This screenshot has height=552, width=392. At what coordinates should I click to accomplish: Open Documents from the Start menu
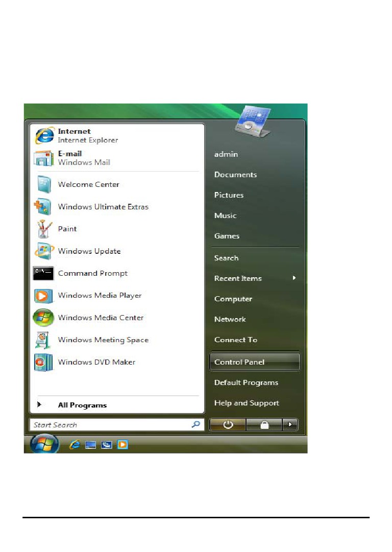[235, 175]
